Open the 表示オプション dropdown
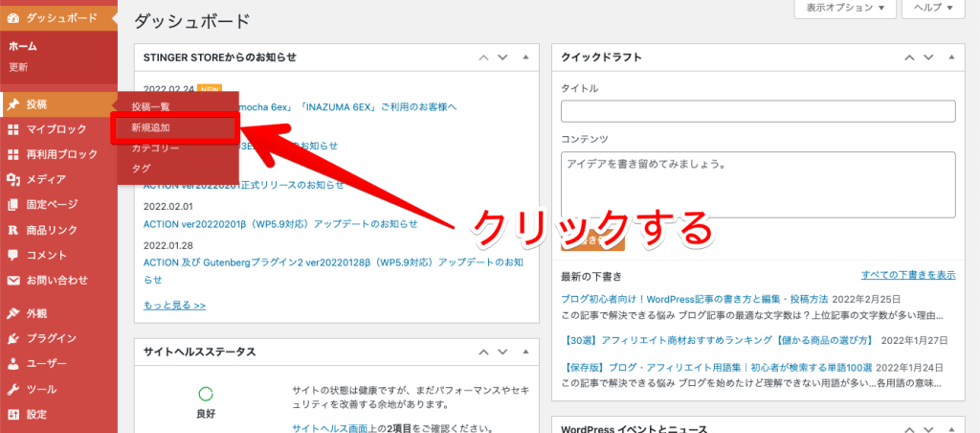The image size is (980, 433). (x=845, y=8)
